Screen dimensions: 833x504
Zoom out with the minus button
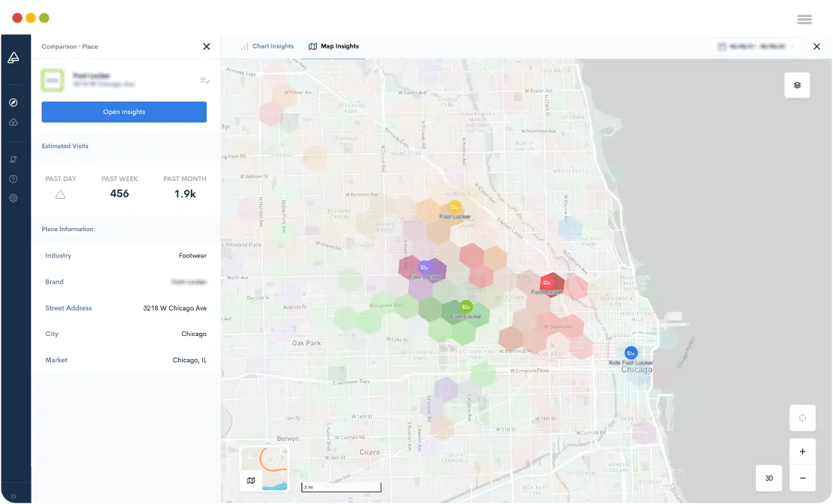(x=802, y=478)
